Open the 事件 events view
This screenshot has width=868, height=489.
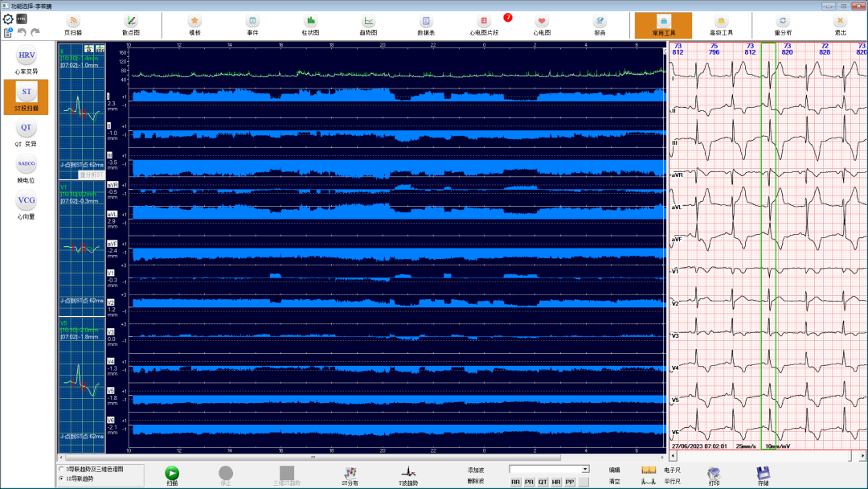tap(252, 26)
